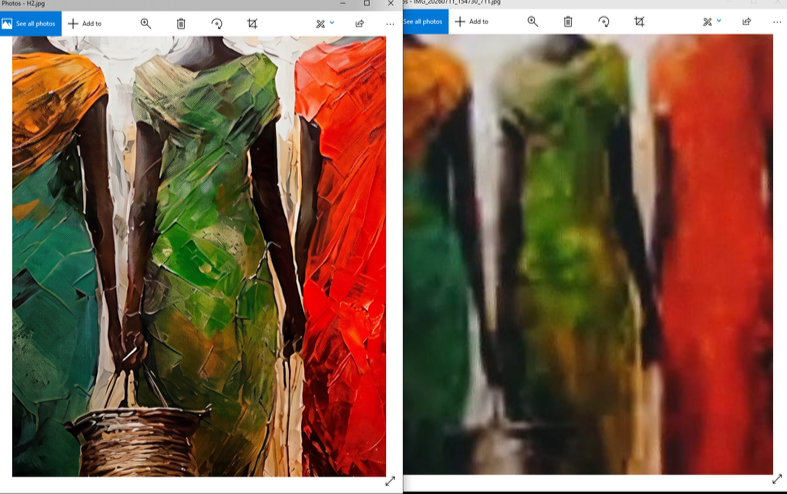Share the H2.jpg photo
Viewport: 787px width, 494px height.
(360, 24)
